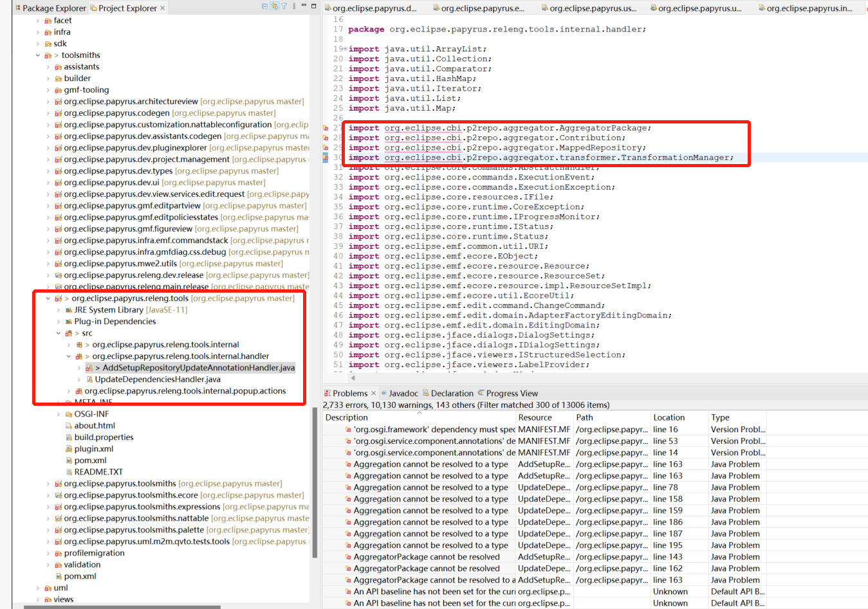Click error icon on line 143 problem row
The height and width of the screenshot is (609, 868).
point(348,557)
